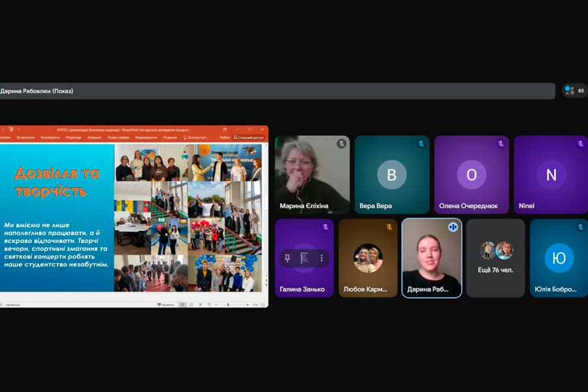Click language indicator in PowerPoint status bar
This screenshot has width=588, height=392.
tap(13, 304)
